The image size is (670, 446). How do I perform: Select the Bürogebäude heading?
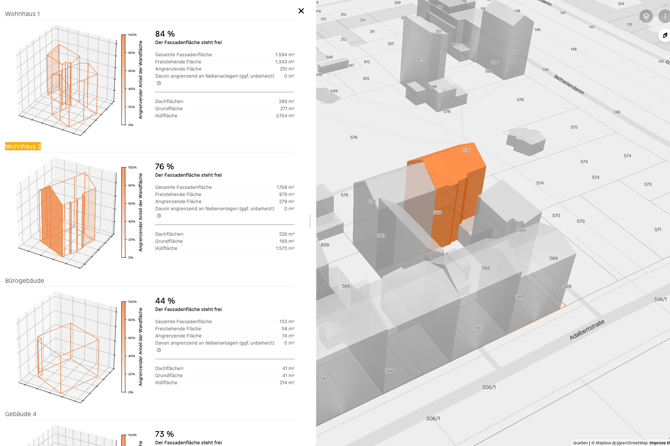(25, 281)
